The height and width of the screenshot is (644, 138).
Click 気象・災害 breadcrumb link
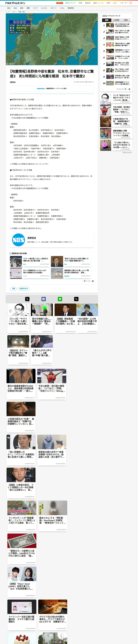point(21,12)
